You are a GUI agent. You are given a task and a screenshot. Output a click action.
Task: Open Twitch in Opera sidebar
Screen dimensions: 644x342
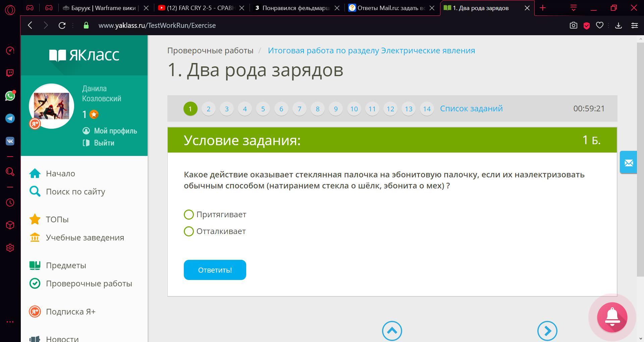pyautogui.click(x=10, y=73)
